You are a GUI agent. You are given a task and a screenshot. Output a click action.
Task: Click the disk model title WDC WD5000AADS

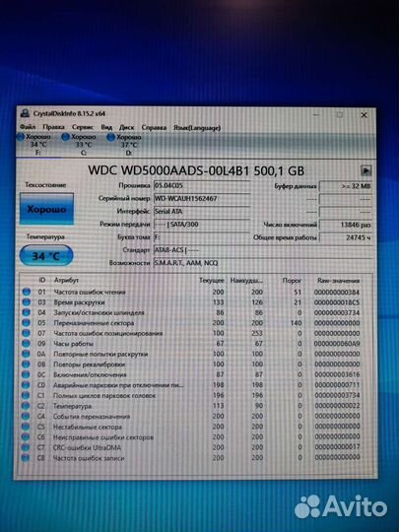click(196, 170)
